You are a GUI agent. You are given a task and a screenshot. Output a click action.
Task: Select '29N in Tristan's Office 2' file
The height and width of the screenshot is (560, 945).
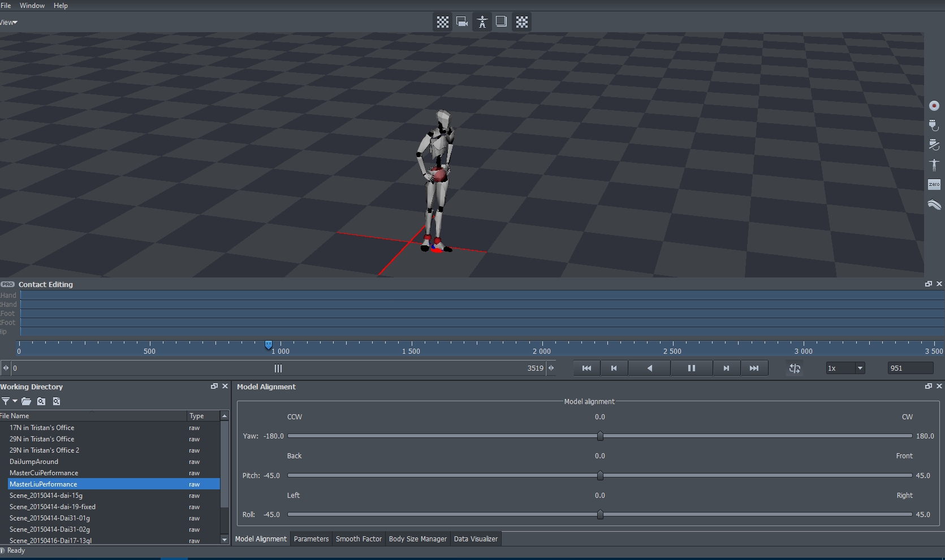(114, 450)
